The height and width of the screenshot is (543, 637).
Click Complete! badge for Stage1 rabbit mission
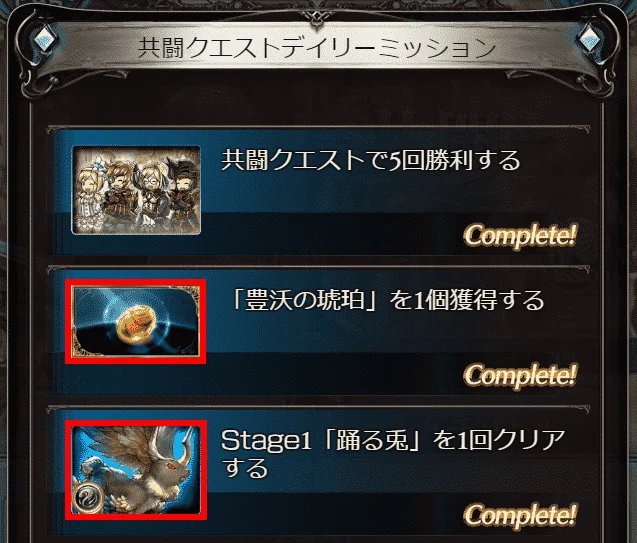tap(520, 515)
